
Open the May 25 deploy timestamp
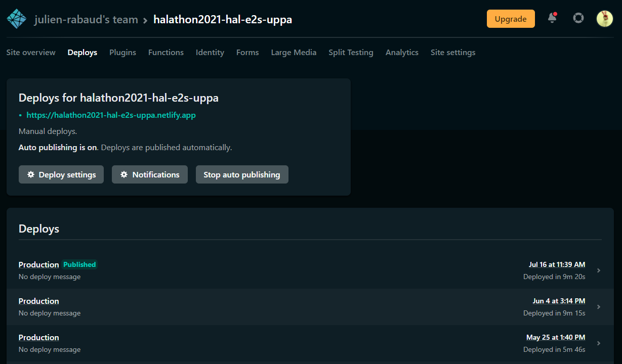[x=555, y=337]
